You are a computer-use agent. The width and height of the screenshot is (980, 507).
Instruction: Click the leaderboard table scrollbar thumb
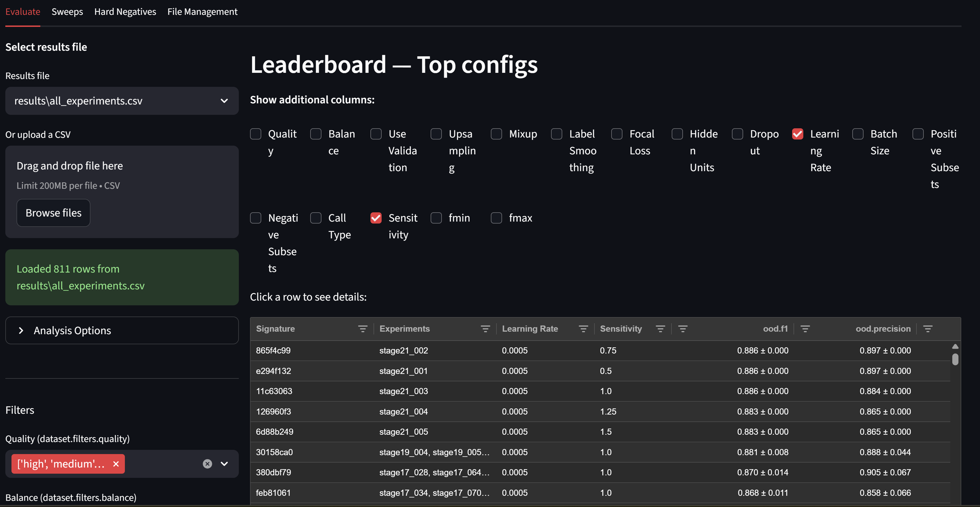tap(955, 359)
